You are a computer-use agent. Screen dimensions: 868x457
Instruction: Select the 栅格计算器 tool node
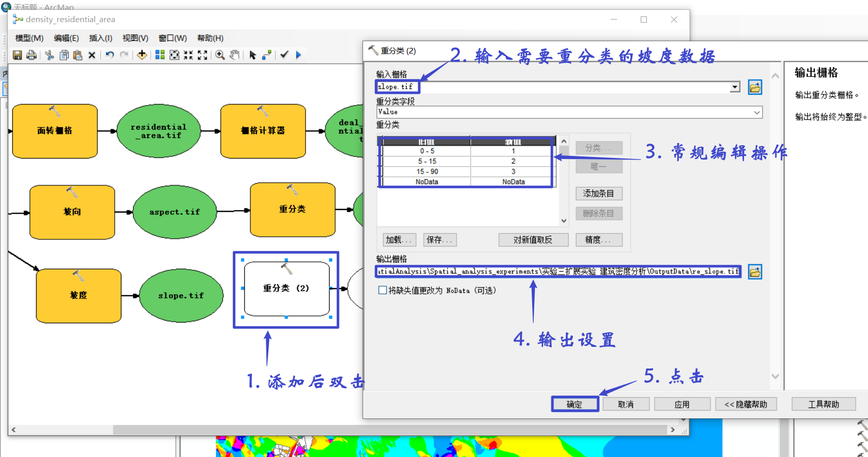tap(263, 131)
